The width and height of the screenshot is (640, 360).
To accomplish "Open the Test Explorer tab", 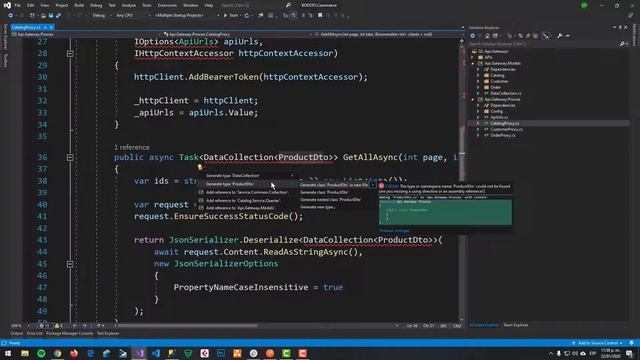I will coord(108,333).
